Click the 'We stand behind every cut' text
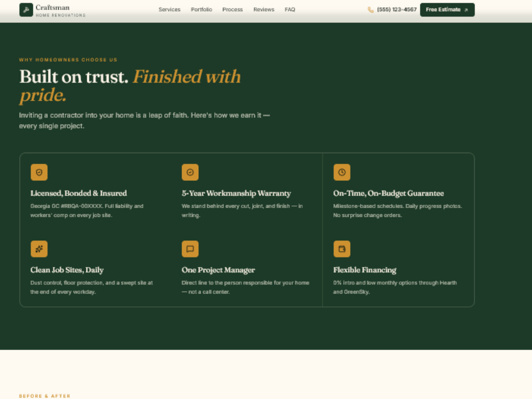The image size is (532, 399). point(242,211)
